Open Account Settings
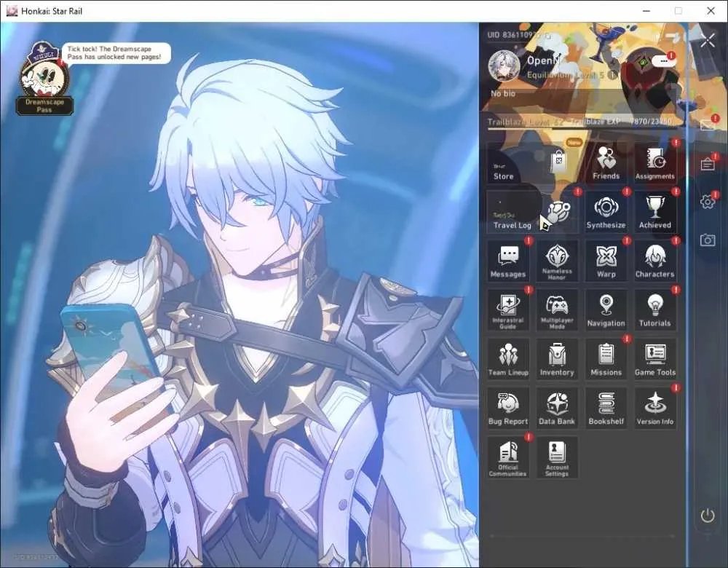The height and width of the screenshot is (568, 728). pyautogui.click(x=557, y=457)
